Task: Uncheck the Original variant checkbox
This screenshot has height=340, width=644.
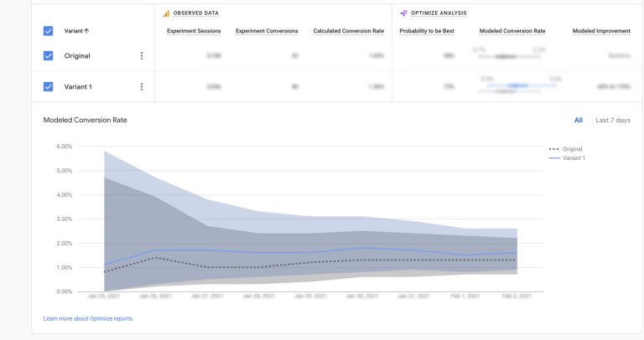Action: pos(48,56)
